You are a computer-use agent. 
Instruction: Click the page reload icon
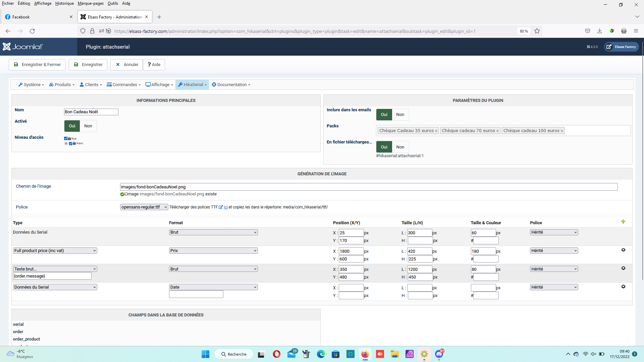point(32,31)
